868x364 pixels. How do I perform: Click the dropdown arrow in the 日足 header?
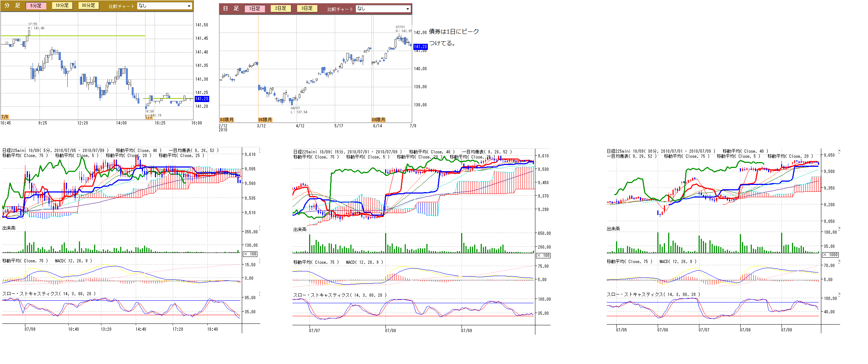pyautogui.click(x=408, y=9)
